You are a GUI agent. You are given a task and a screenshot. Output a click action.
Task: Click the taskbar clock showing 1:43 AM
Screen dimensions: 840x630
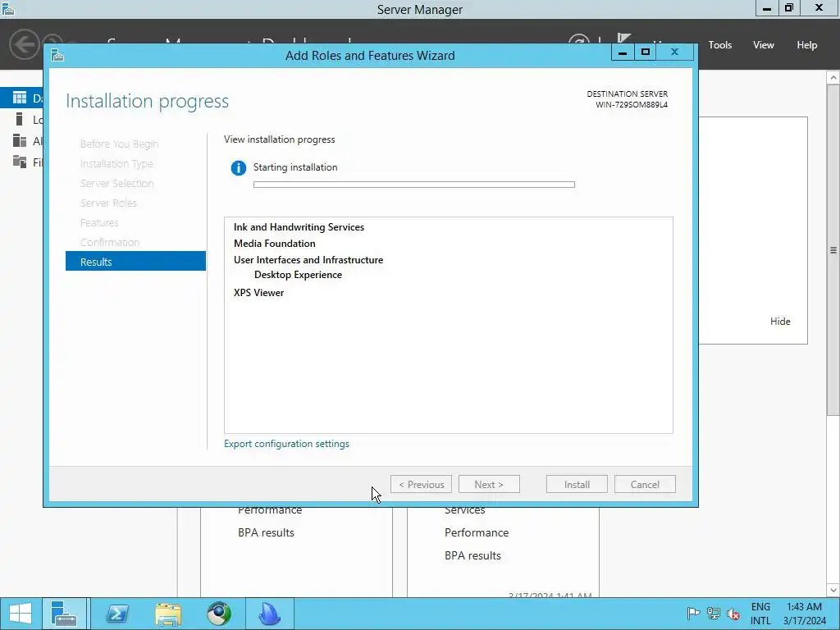point(804,614)
